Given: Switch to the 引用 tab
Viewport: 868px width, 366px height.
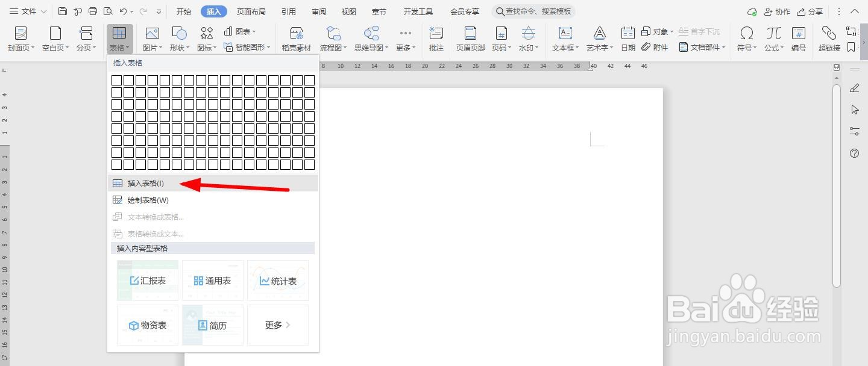Looking at the screenshot, I should point(289,11).
